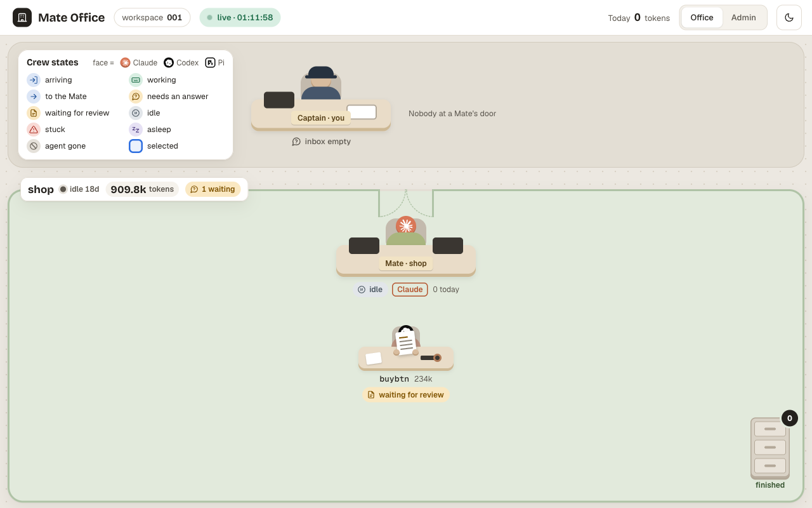The width and height of the screenshot is (812, 508).
Task: Open buybtn's waiting for review badge
Action: coord(406,395)
